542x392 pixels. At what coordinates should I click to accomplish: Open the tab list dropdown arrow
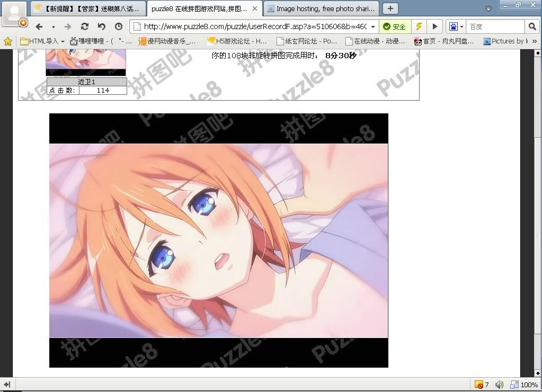coord(488,8)
